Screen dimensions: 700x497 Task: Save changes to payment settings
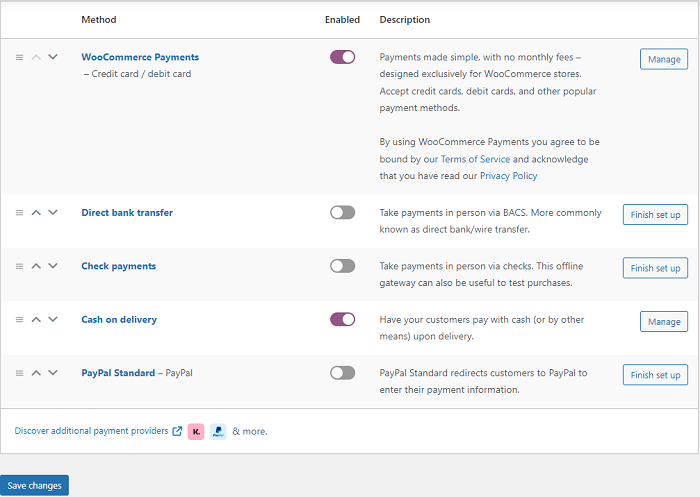click(x=34, y=485)
